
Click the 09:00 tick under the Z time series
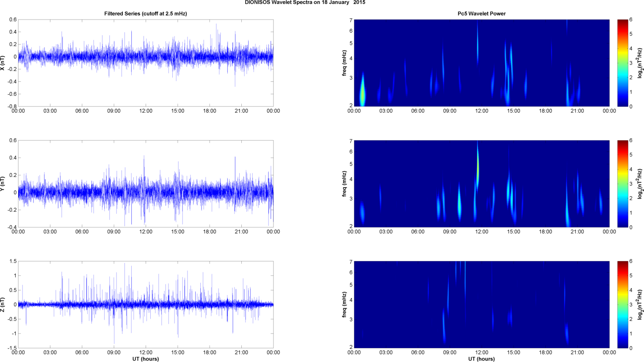114,353
